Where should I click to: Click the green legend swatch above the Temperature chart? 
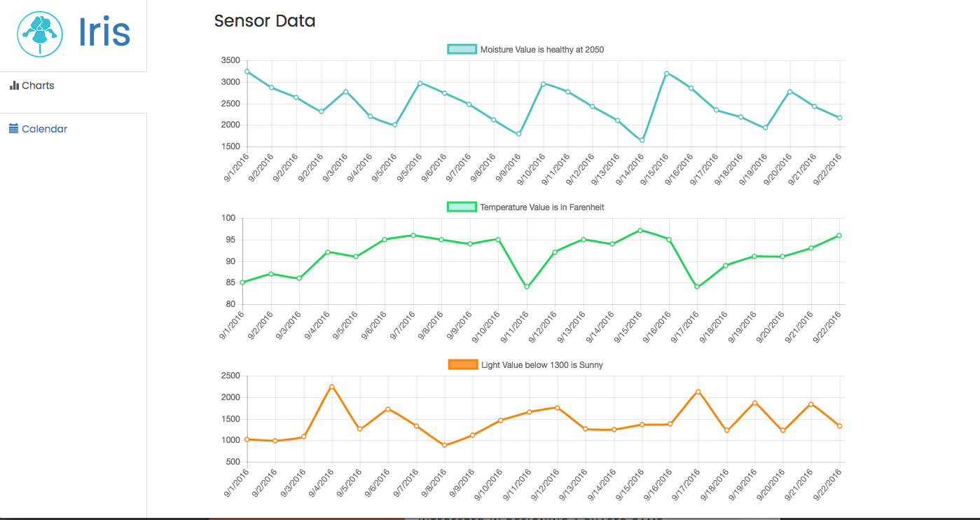click(x=460, y=207)
